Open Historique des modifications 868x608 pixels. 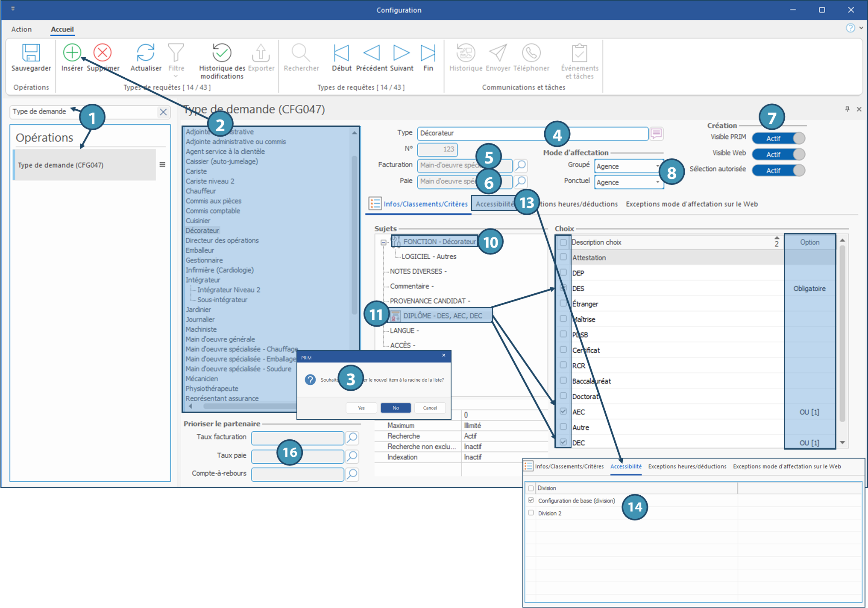pyautogui.click(x=222, y=53)
